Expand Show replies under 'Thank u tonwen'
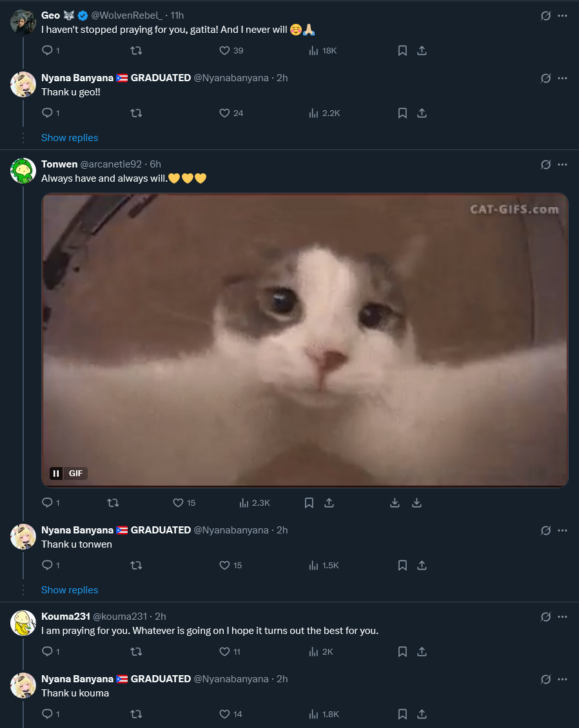579x728 pixels. 70,589
